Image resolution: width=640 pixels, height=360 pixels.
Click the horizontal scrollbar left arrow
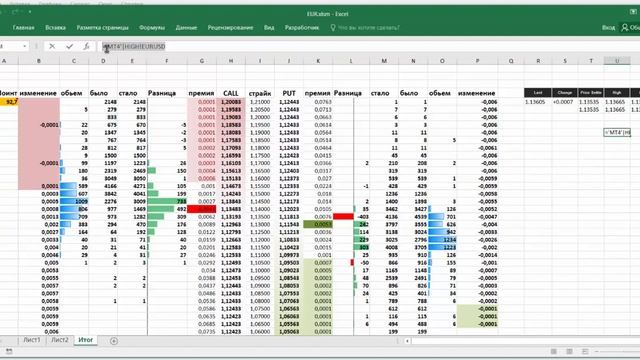coord(407,341)
